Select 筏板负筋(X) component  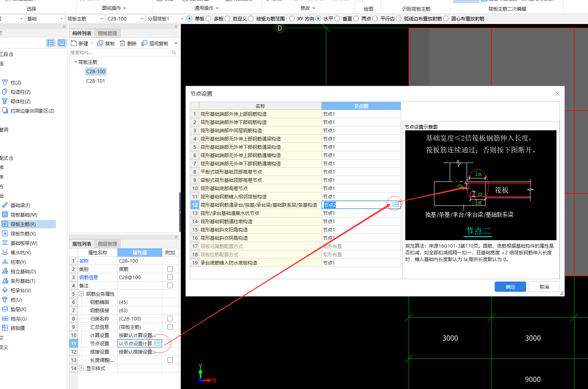(x=23, y=233)
